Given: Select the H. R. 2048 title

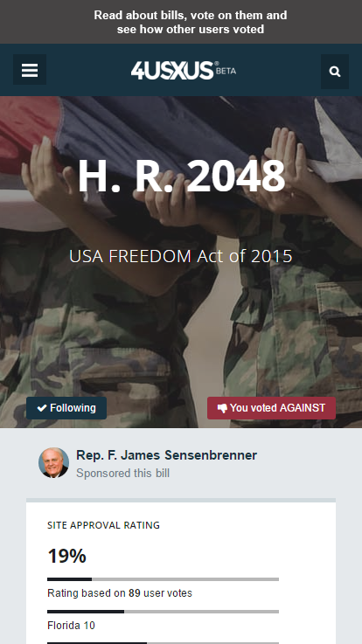Looking at the screenshot, I should (181, 176).
